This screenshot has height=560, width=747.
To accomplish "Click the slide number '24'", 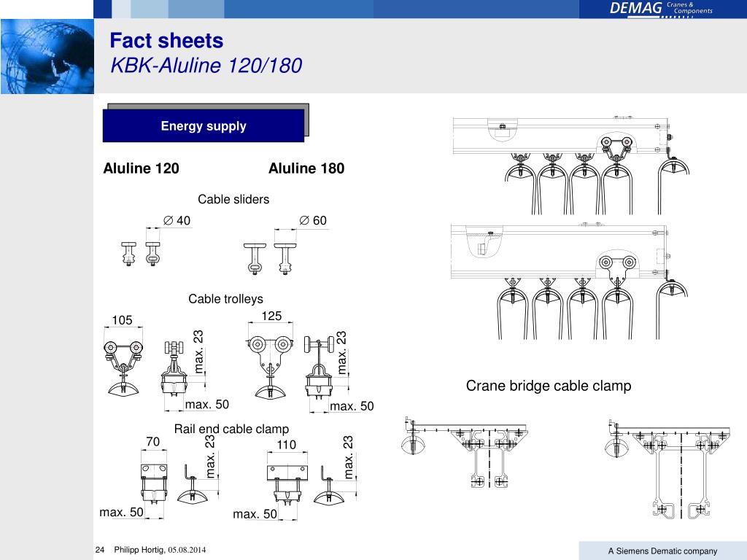I will point(100,550).
